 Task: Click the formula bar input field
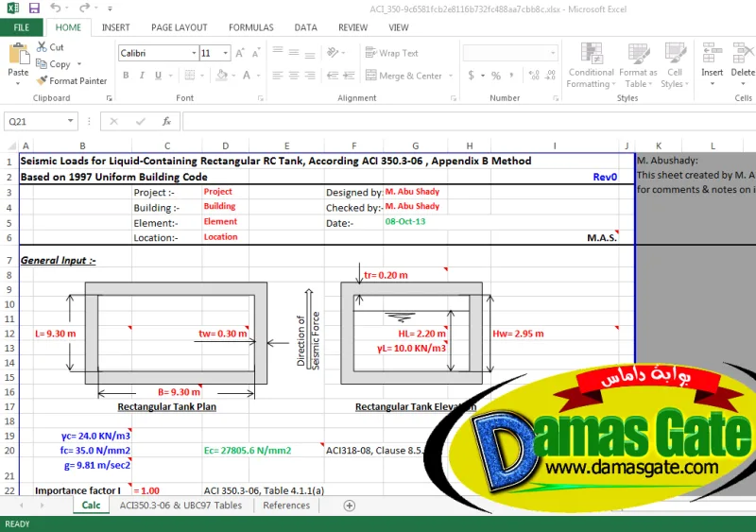click(469, 121)
